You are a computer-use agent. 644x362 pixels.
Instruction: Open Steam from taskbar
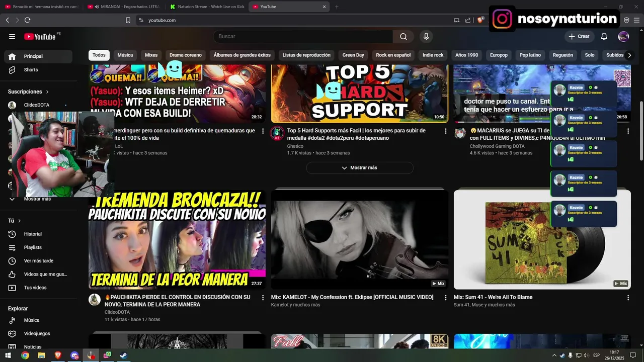pyautogui.click(x=123, y=355)
